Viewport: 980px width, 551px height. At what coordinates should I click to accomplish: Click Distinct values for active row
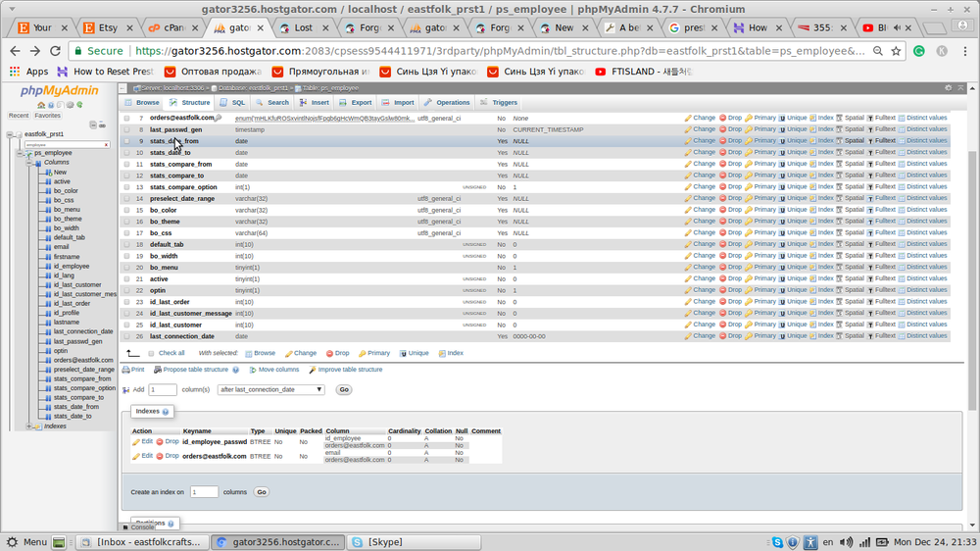click(x=922, y=279)
